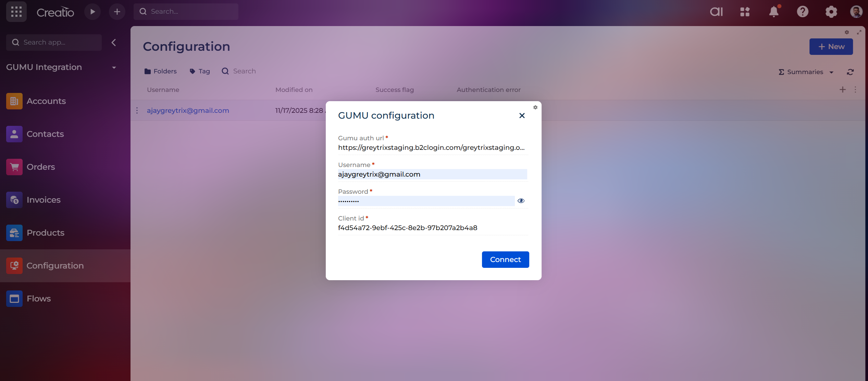Image resolution: width=868 pixels, height=381 pixels.
Task: Collapse the left navigation panel
Action: (114, 43)
